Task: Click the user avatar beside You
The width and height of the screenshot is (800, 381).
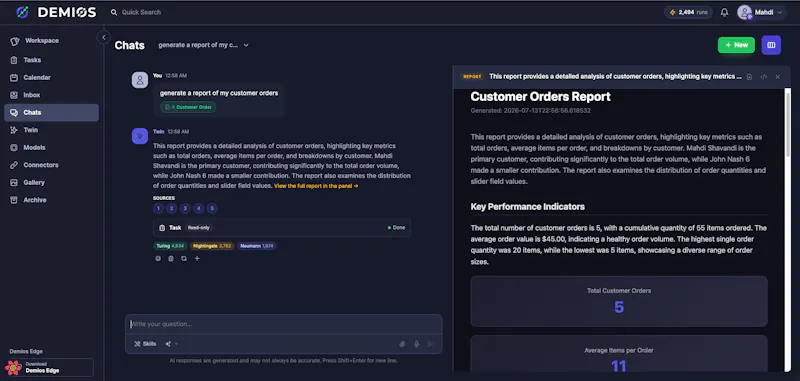Action: pyautogui.click(x=140, y=80)
